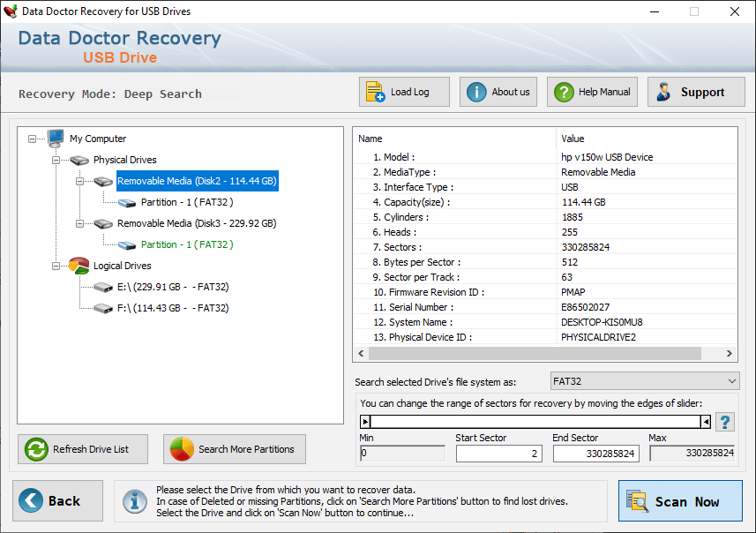Click the information icon in the instructions panel
Image resolution: width=756 pixels, height=533 pixels.
134,501
